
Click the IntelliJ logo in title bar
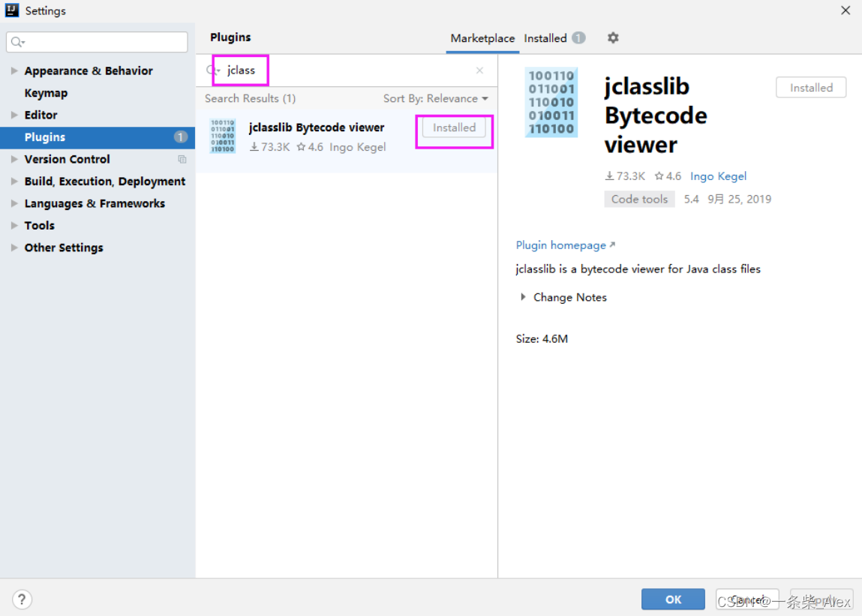pyautogui.click(x=11, y=10)
